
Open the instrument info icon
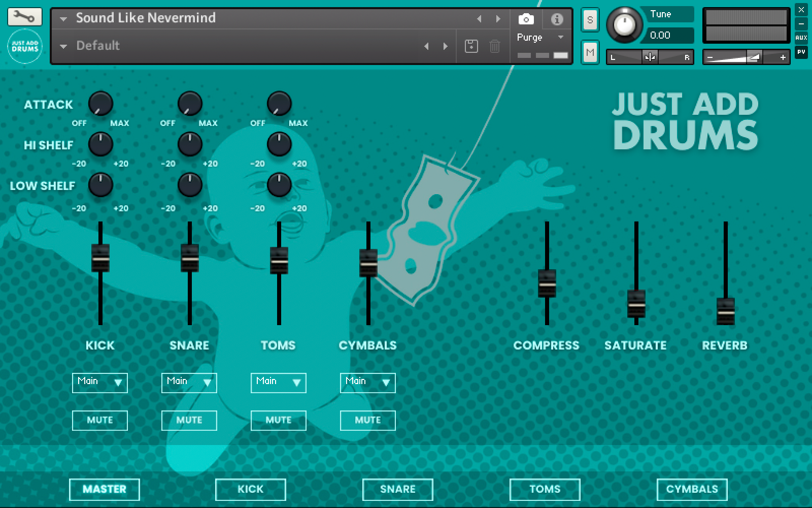click(x=557, y=19)
